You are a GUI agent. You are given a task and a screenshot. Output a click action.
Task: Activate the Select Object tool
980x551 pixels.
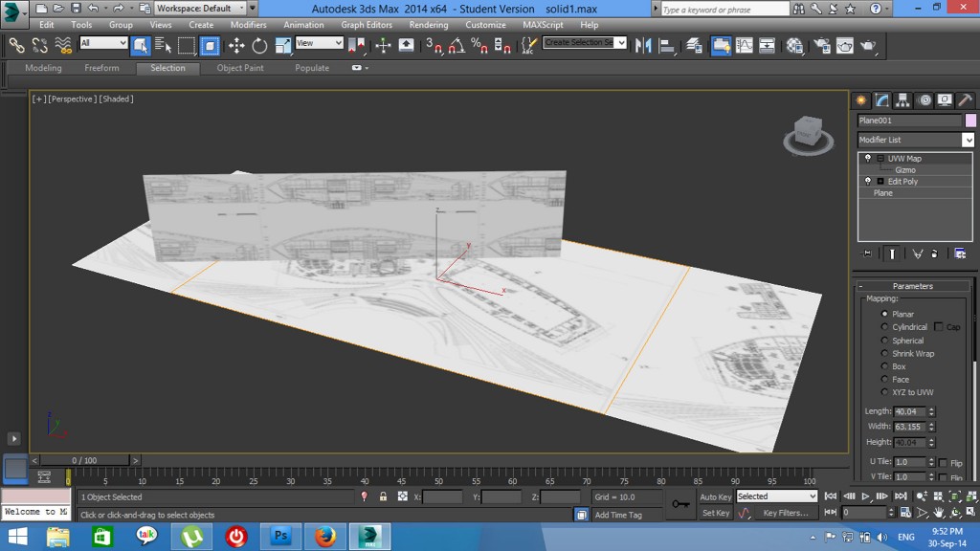point(141,45)
